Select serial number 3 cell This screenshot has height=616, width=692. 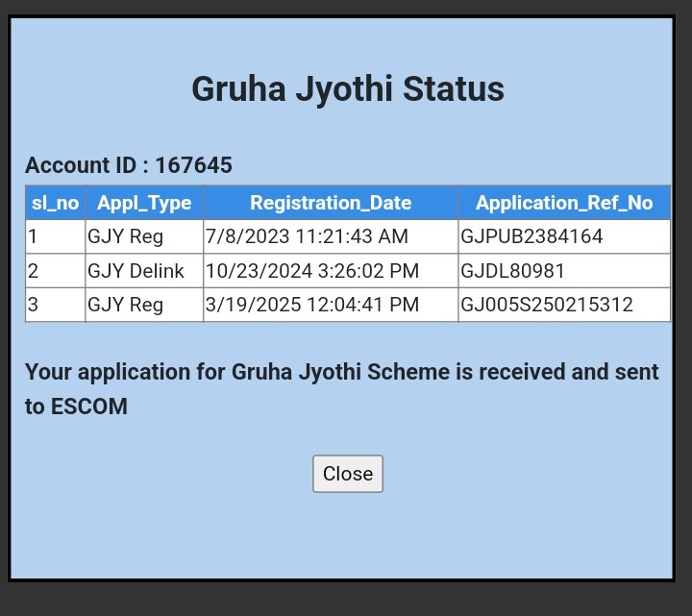55,305
